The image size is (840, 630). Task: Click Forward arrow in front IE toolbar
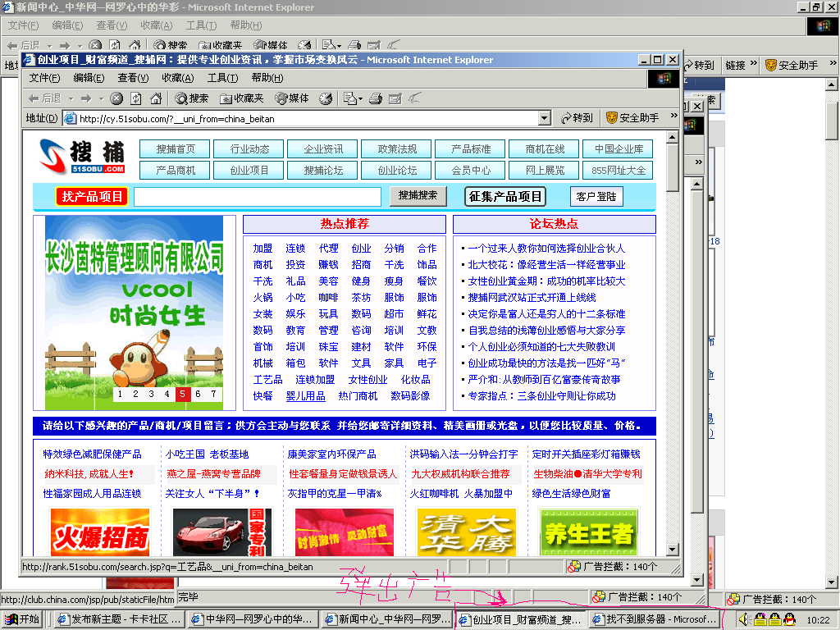click(x=85, y=98)
